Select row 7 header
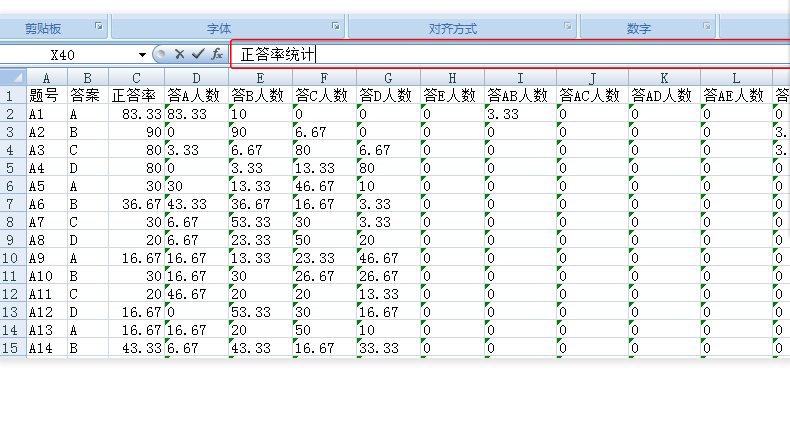 coord(12,203)
